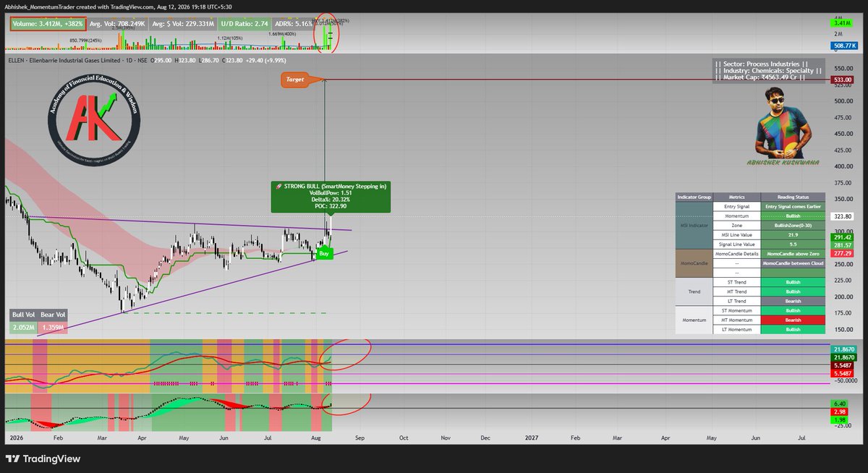The height and width of the screenshot is (473, 868).
Task: Click the Entry Signal comes Earlier cell
Action: (794, 206)
